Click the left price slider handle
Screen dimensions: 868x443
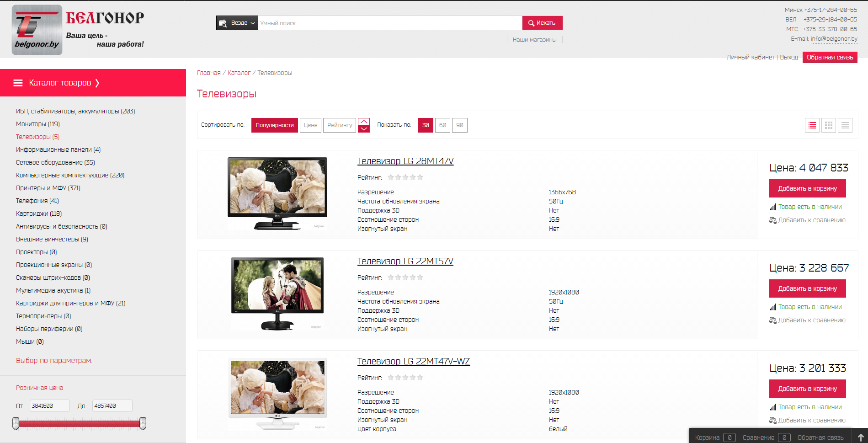pos(16,424)
